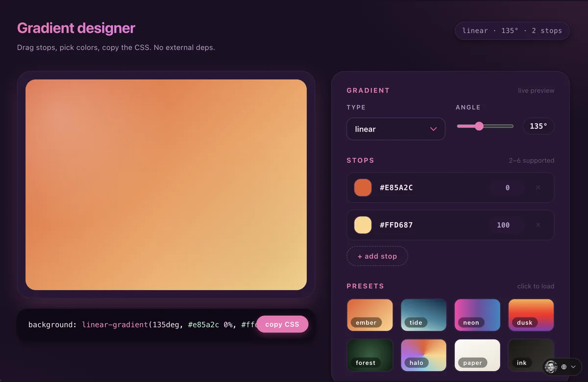Click the GRADIENT section header

click(x=368, y=91)
